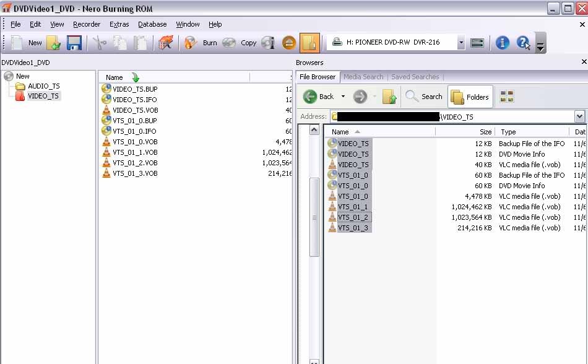The image size is (588, 364).
Task: Click the Search button in browser
Action: 424,97
